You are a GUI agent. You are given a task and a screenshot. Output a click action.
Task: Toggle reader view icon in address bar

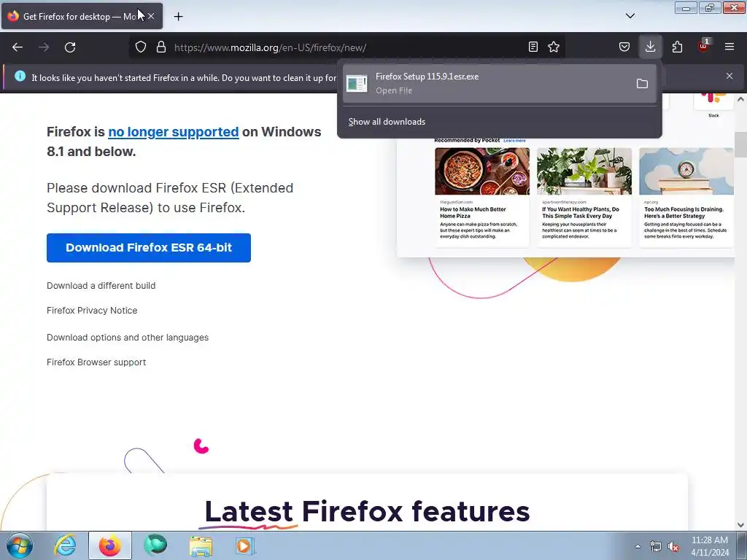tap(533, 47)
